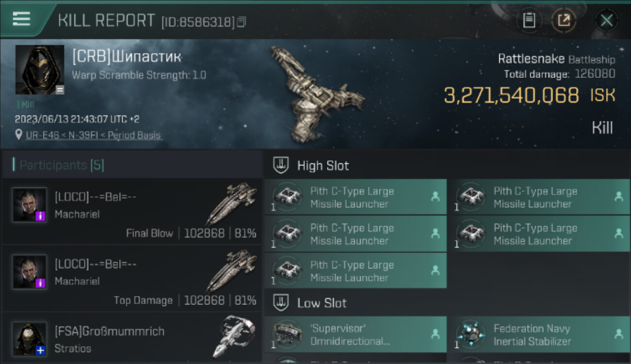Select the Participants [5] tab
This screenshot has height=364, width=631.
62,165
